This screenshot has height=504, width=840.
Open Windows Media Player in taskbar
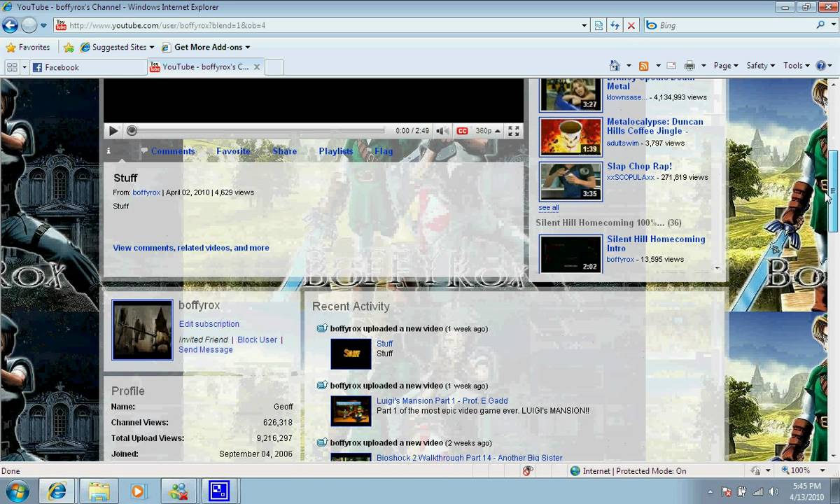[138, 491]
